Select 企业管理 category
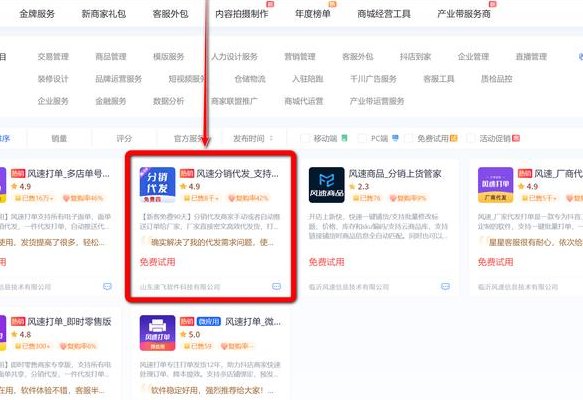Viewport: 583px width, 400px height. tap(473, 57)
